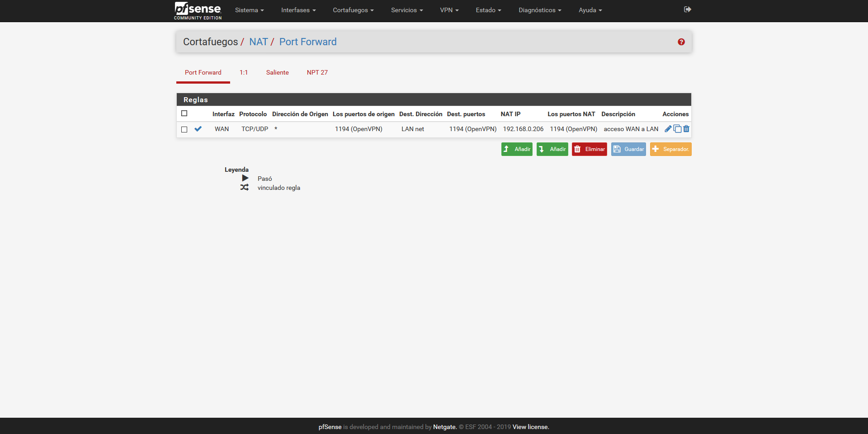This screenshot has height=434, width=868.
Task: Open the VPN dropdown menu
Action: coord(449,10)
